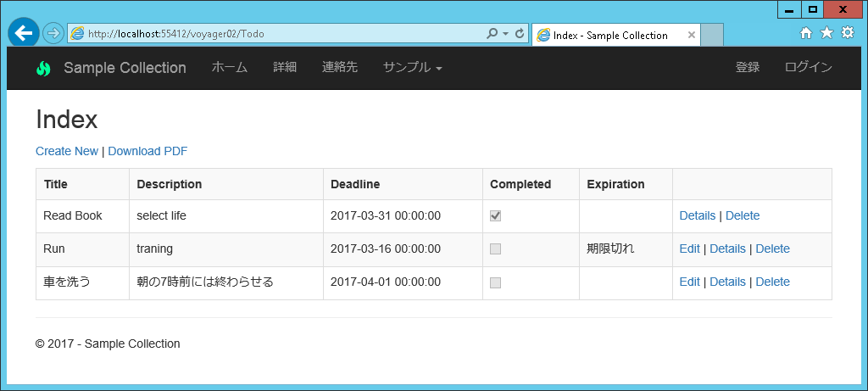Click the green flame logo in navbar
Image resolution: width=868 pixels, height=391 pixels.
click(x=43, y=68)
